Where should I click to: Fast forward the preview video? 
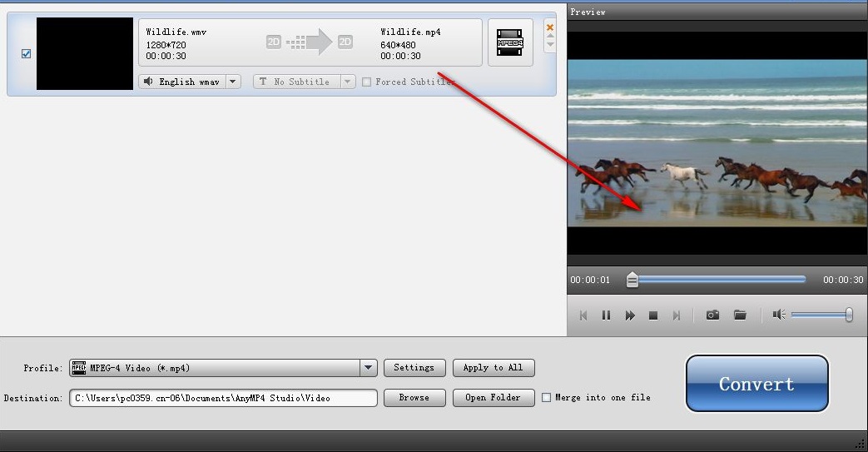point(630,315)
